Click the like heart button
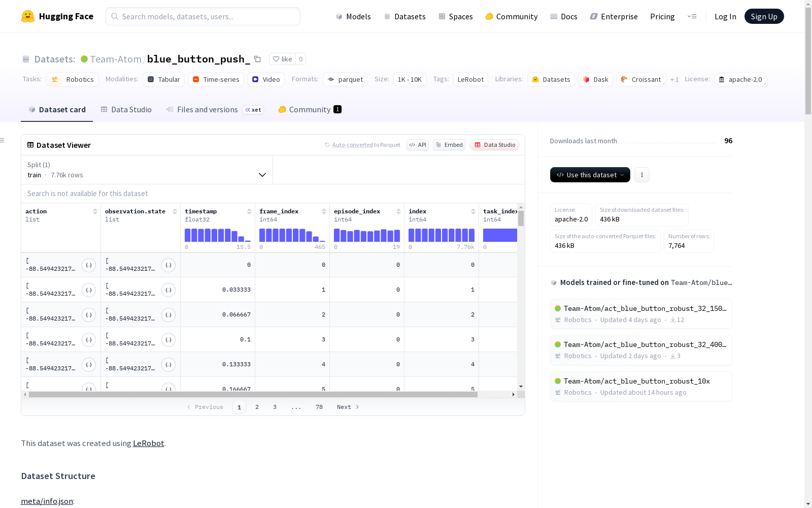The height and width of the screenshot is (508, 812). [x=282, y=59]
